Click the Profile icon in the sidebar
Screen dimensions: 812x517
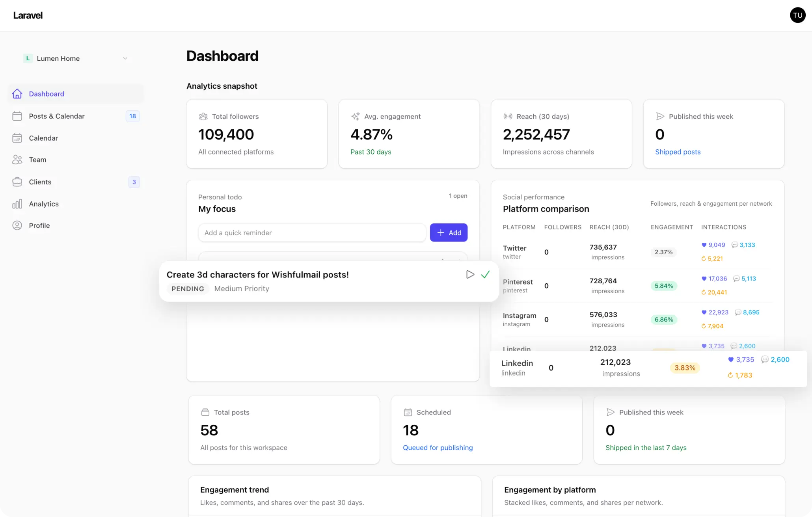click(x=17, y=225)
